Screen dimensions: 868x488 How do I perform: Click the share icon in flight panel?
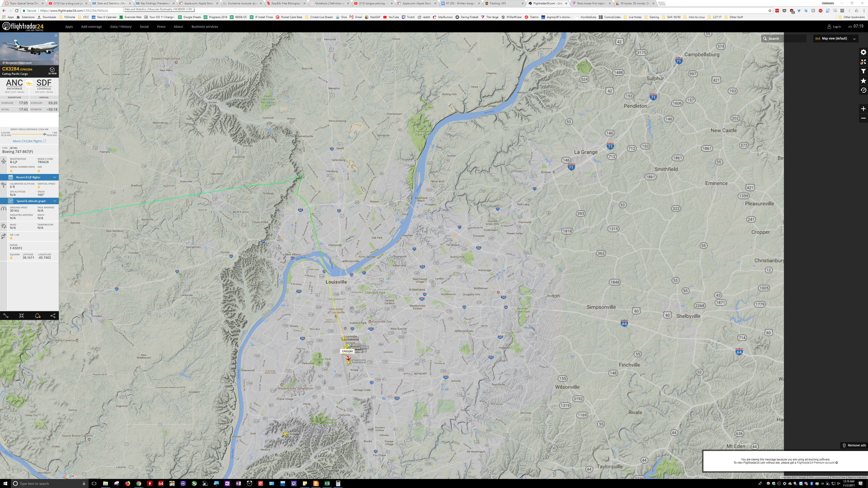53,316
